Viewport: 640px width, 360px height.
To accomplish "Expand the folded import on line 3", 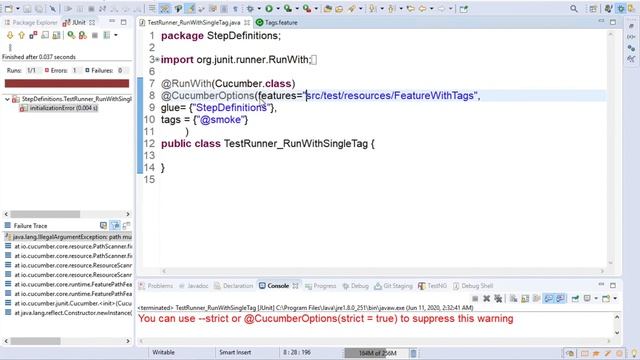I will [158, 60].
